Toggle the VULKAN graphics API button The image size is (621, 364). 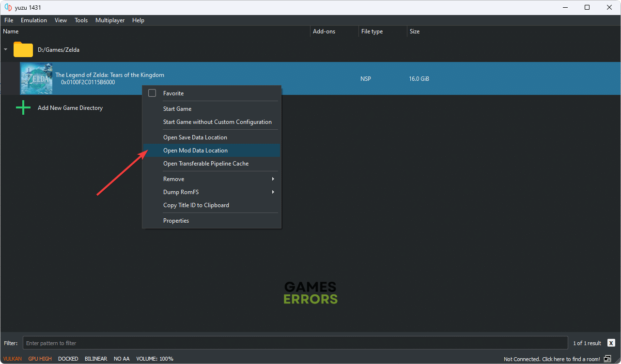click(13, 359)
